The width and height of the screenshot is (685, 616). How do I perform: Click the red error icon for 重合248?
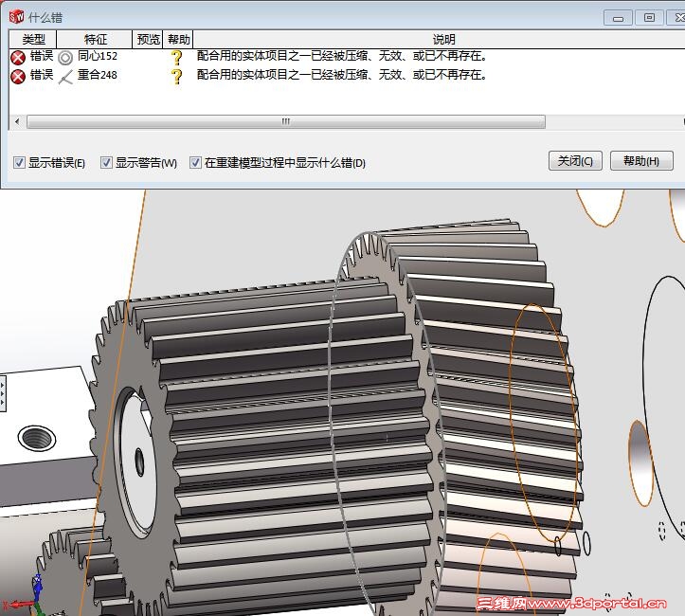(x=18, y=77)
